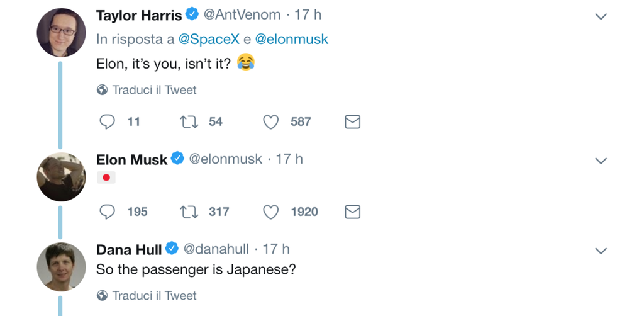Expand the chevron menu on Elon Musk's tweet
The width and height of the screenshot is (644, 316).
pos(601,161)
